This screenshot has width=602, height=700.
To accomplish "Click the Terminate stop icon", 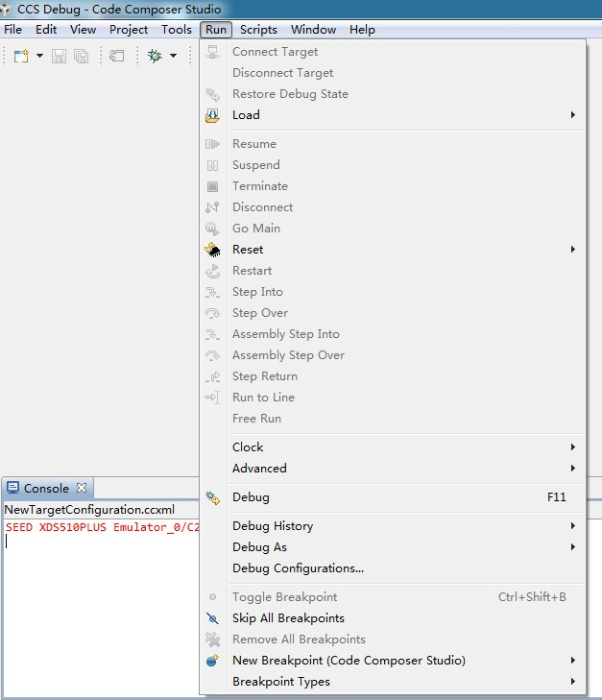I will tap(212, 186).
